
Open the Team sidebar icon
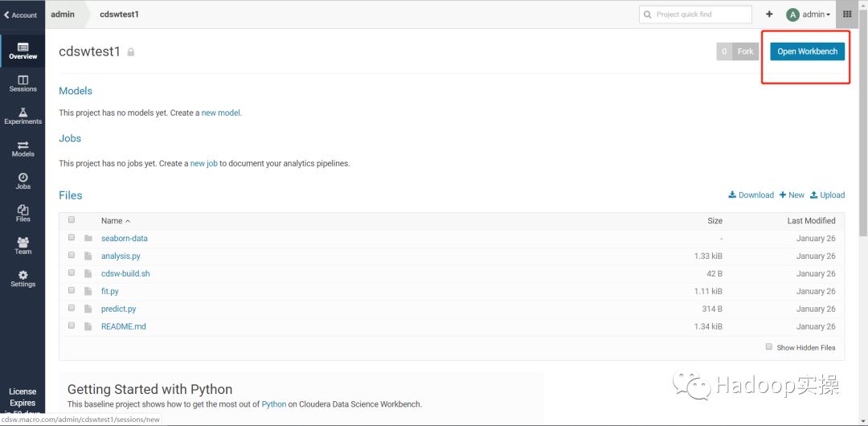[23, 245]
